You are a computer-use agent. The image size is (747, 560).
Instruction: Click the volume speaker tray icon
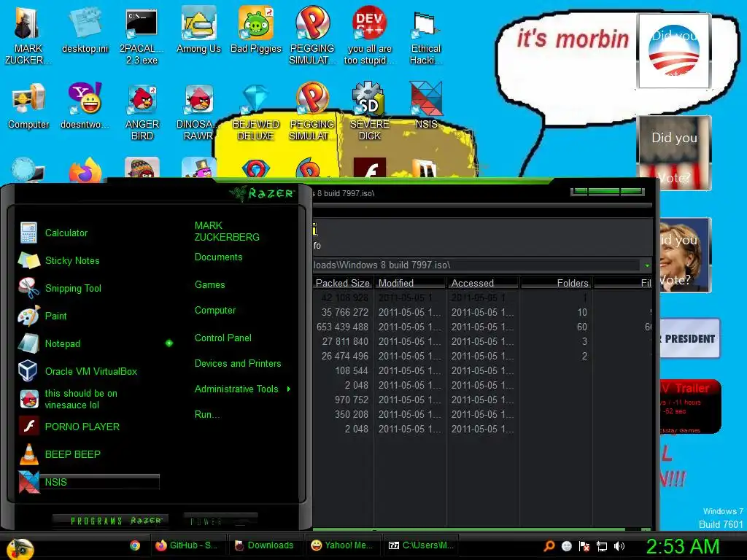(x=619, y=546)
